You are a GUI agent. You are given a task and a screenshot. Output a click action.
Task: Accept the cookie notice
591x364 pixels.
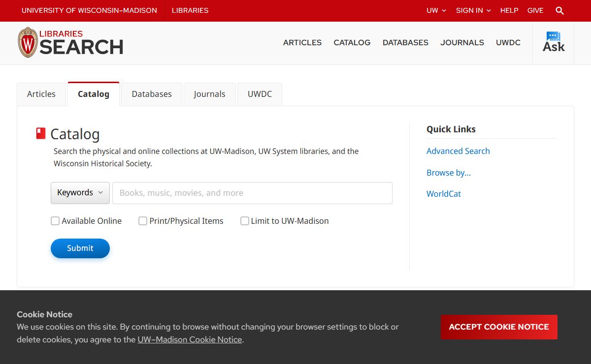pyautogui.click(x=498, y=327)
